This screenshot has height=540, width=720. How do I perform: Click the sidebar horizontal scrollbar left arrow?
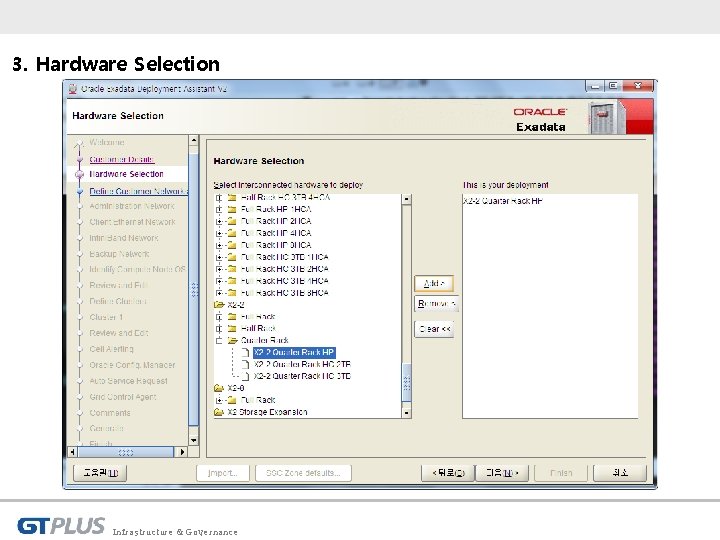[x=73, y=452]
